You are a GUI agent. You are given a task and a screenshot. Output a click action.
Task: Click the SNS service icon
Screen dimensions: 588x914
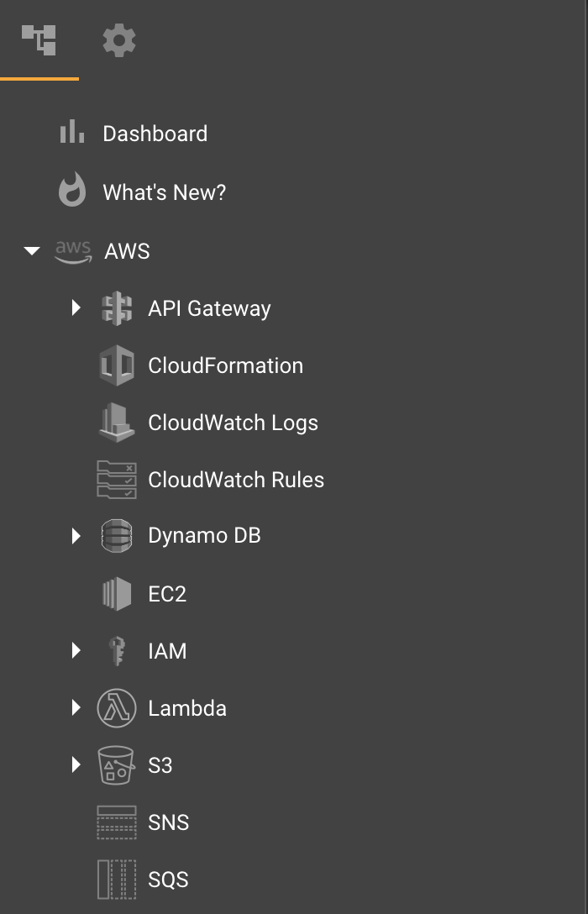point(117,822)
